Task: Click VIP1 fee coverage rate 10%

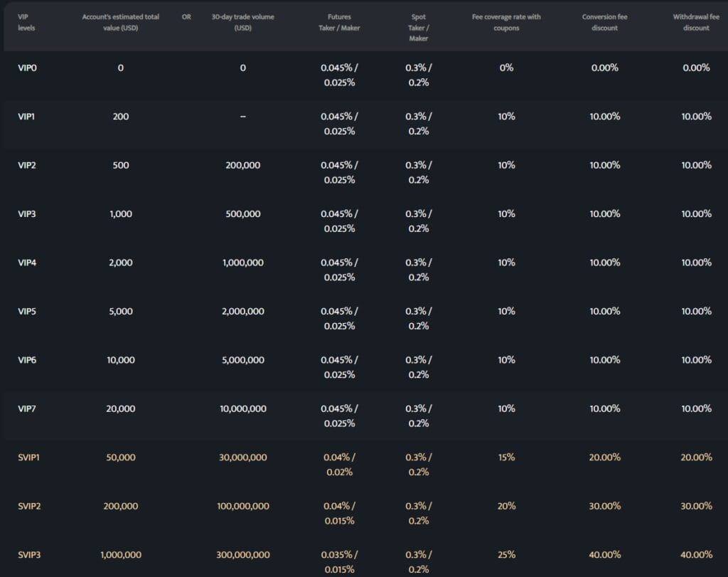Action: pyautogui.click(x=506, y=117)
